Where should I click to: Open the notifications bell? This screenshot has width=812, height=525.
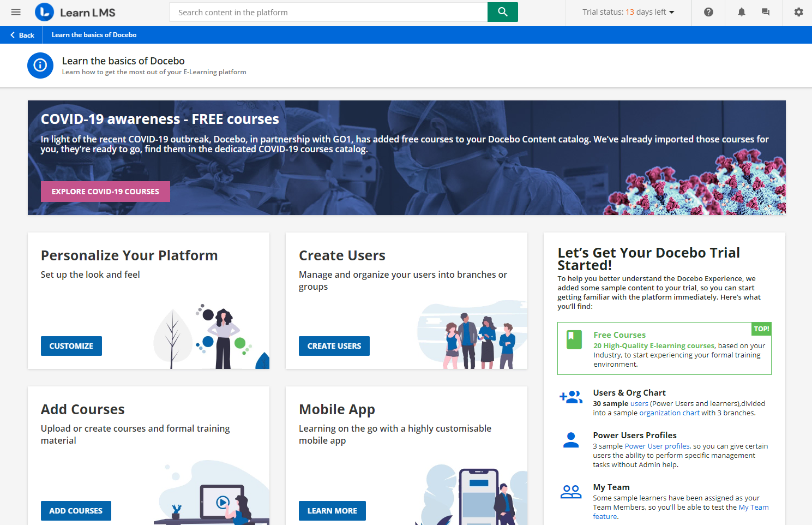pyautogui.click(x=742, y=12)
